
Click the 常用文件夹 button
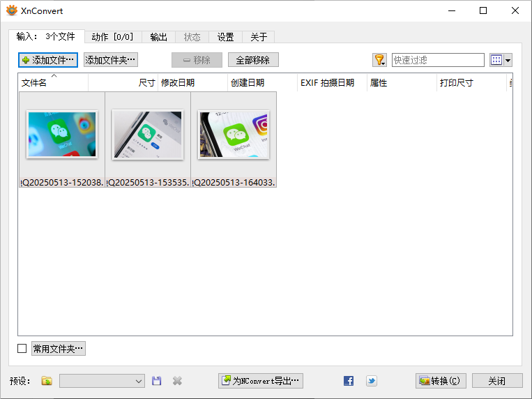tap(59, 348)
